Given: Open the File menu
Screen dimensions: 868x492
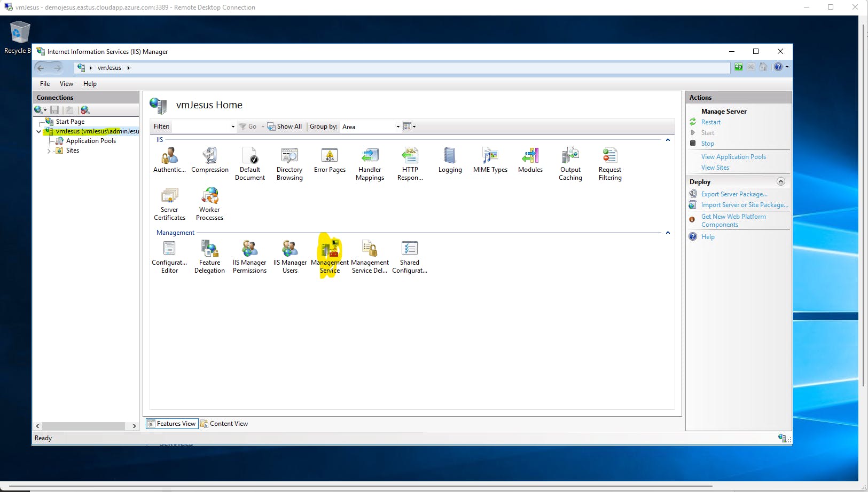Looking at the screenshot, I should pyautogui.click(x=45, y=84).
